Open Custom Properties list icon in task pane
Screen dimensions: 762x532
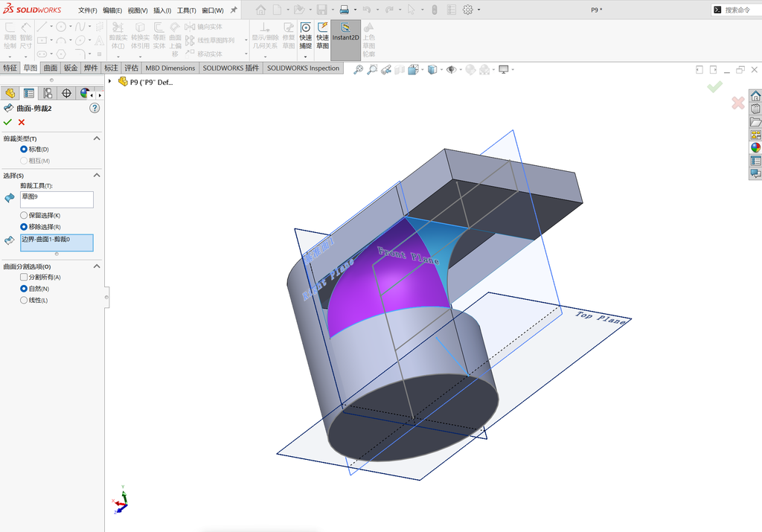coord(755,160)
